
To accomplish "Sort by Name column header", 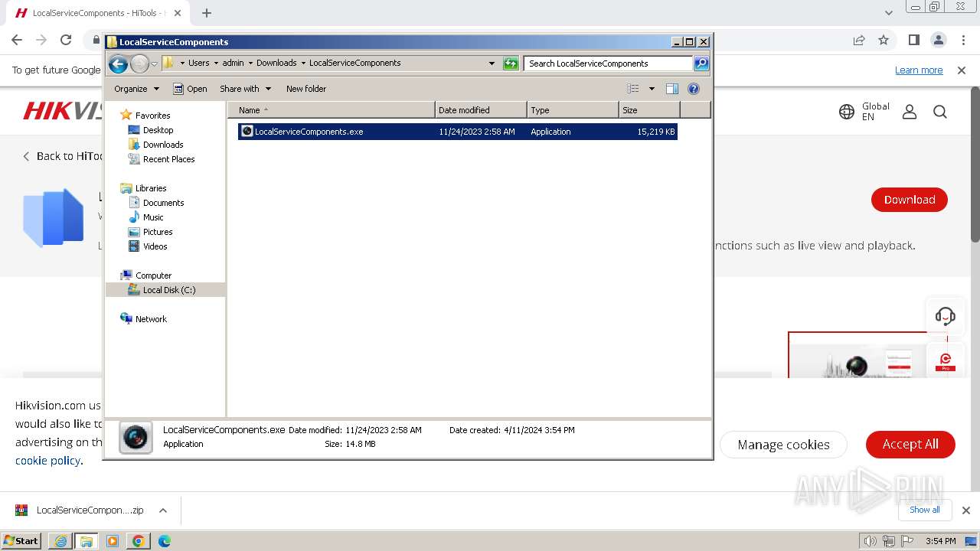I will point(331,110).
